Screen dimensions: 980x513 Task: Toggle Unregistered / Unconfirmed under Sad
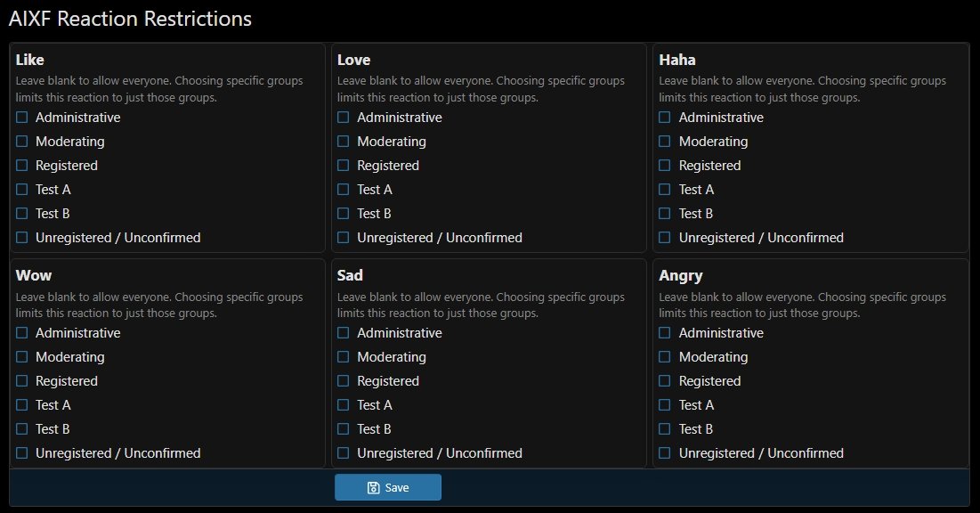(344, 453)
